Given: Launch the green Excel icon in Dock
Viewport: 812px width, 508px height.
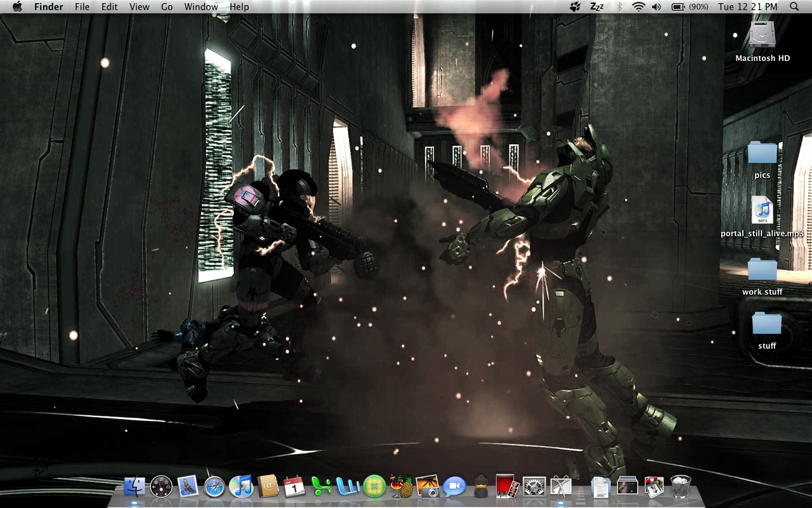Looking at the screenshot, I should (x=321, y=487).
